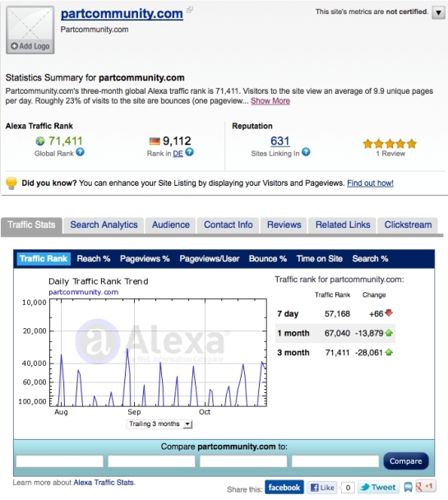Screen dimensions: 448x500
Task: Click the first compare site input field
Action: click(59, 461)
